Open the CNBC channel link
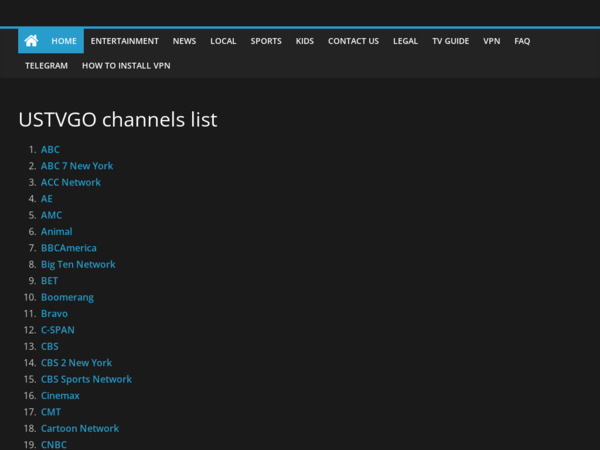The image size is (600, 450). pos(54,445)
